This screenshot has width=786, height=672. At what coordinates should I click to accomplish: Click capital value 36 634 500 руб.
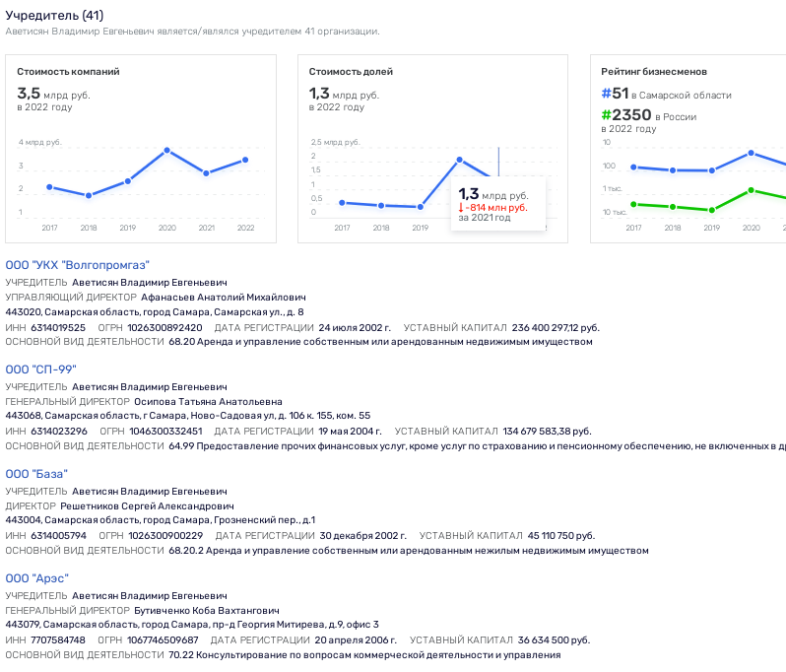click(x=554, y=640)
